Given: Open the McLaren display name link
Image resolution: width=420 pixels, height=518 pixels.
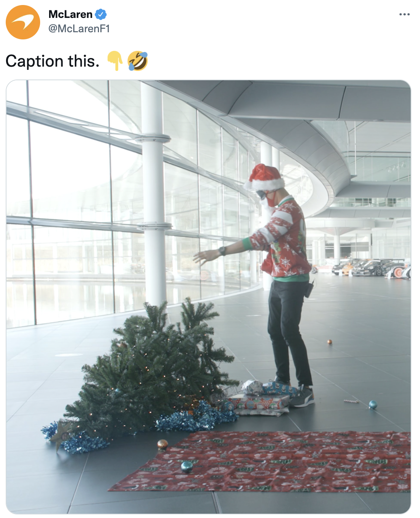Looking at the screenshot, I should (x=71, y=14).
